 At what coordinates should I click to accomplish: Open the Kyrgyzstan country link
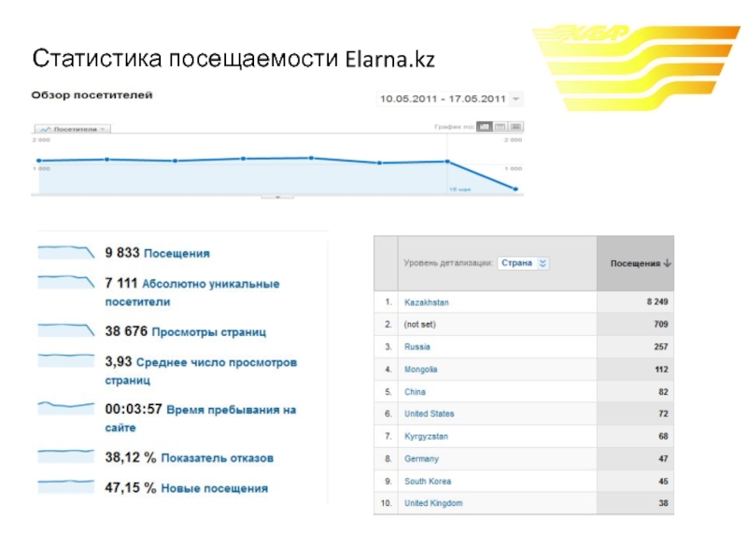pyautogui.click(x=426, y=437)
